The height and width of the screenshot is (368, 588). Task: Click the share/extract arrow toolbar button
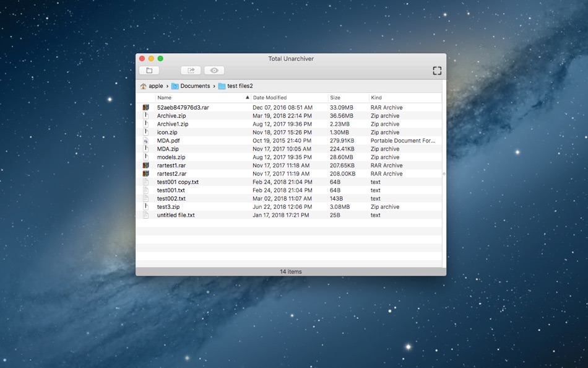coord(191,71)
